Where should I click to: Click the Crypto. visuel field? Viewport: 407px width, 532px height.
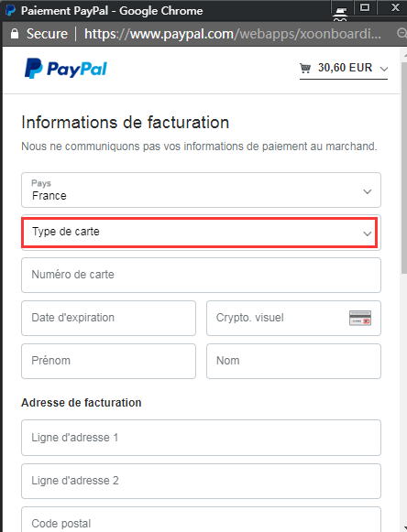(293, 319)
